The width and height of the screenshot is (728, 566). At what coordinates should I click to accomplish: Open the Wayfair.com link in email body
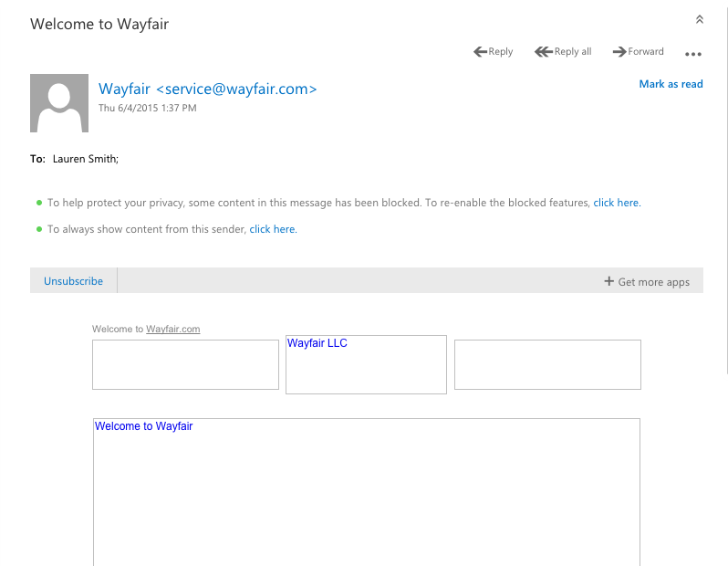coord(173,329)
